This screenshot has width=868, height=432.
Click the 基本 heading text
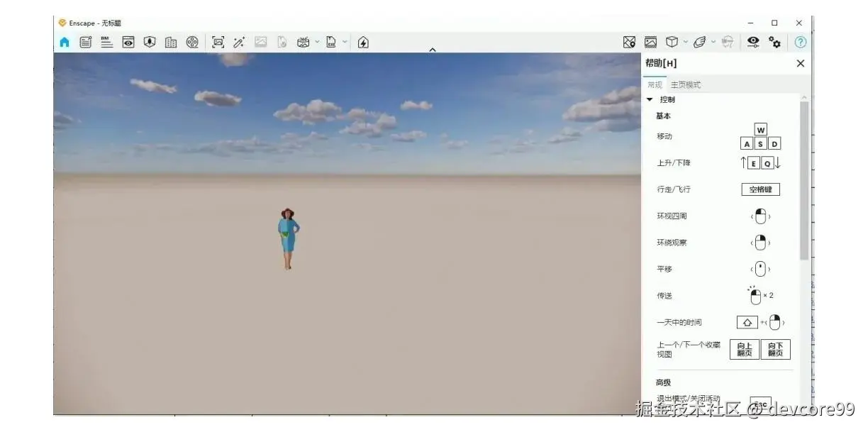pos(663,116)
